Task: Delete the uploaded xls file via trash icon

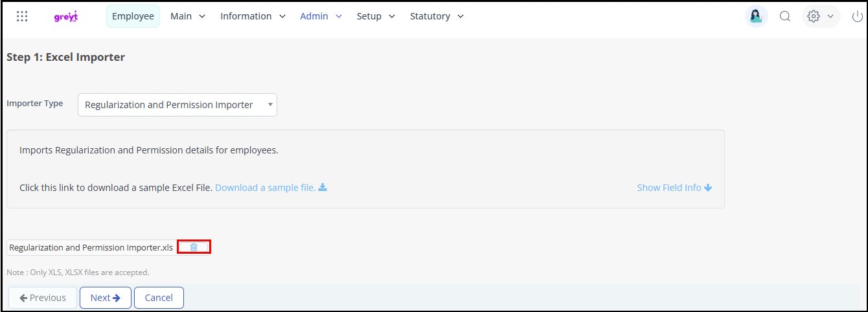Action: (x=194, y=247)
